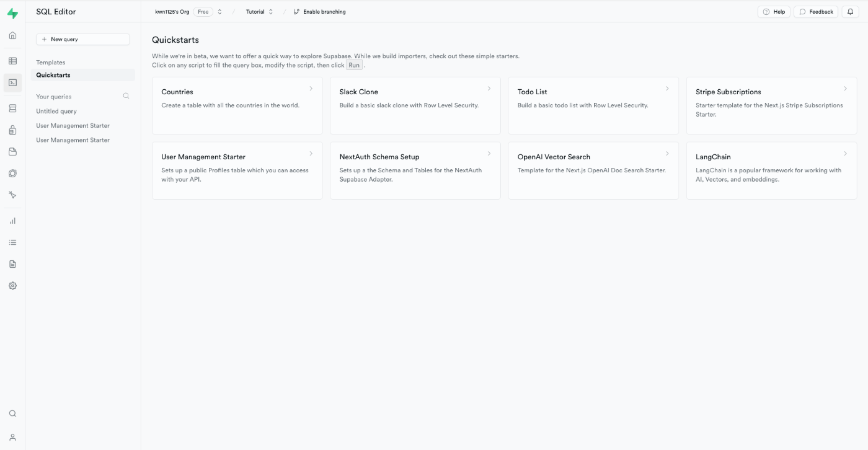The width and height of the screenshot is (868, 450).
Task: Click the LangChain card arrow icon
Action: (x=845, y=154)
